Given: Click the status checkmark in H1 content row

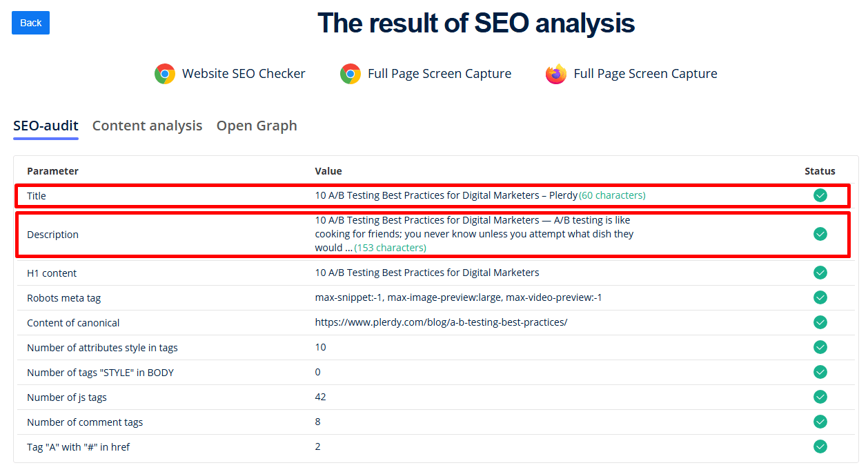Looking at the screenshot, I should (820, 273).
